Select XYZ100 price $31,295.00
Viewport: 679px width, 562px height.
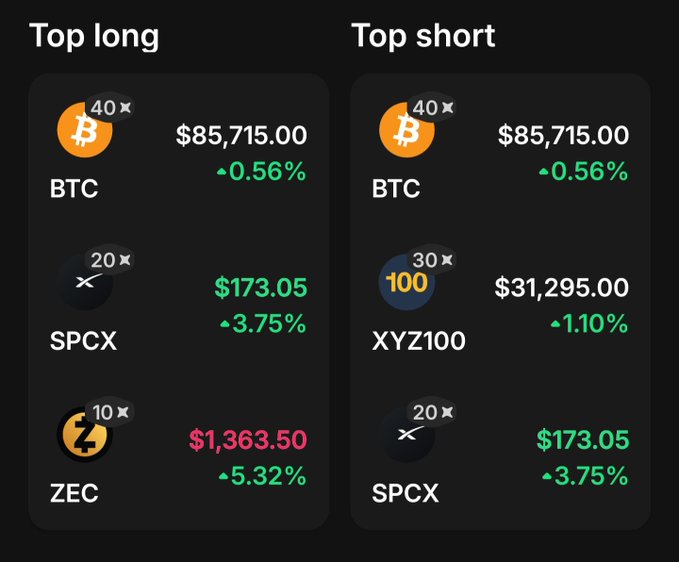562,287
